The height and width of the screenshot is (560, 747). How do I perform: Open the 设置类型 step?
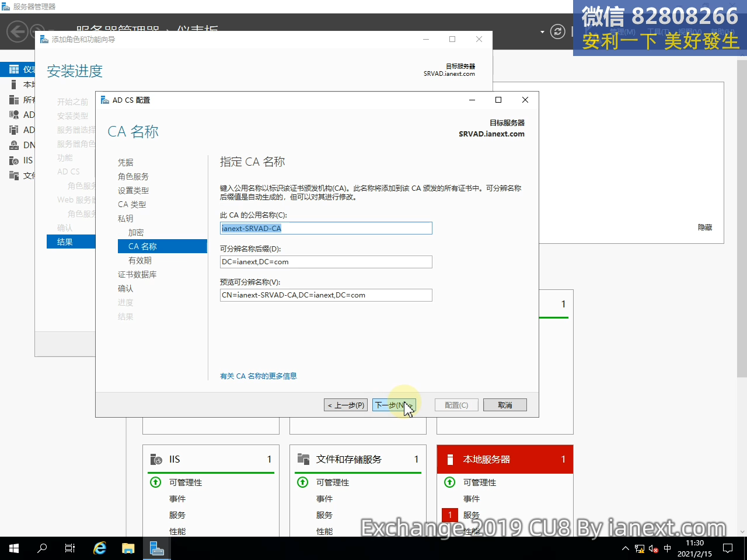[x=133, y=190]
